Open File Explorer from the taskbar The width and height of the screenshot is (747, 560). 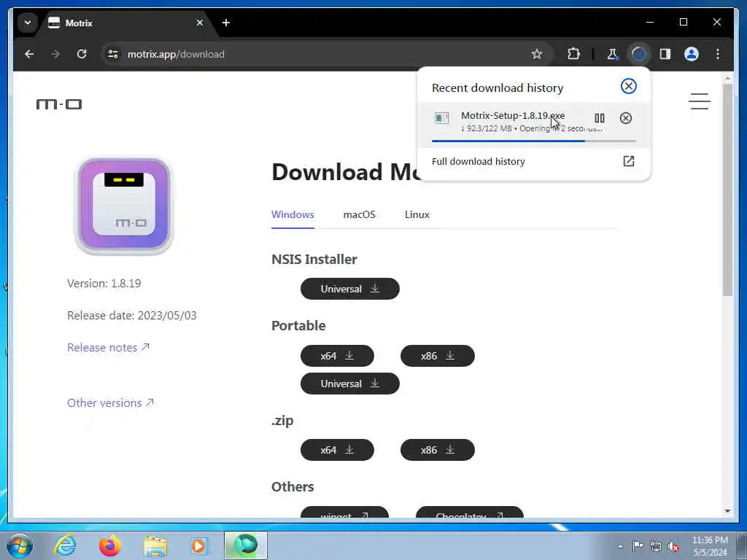coord(155,545)
